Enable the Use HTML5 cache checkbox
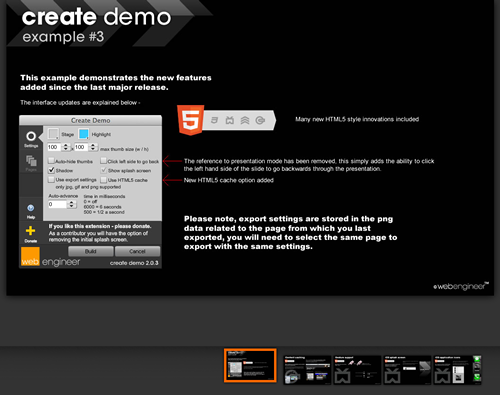 104,180
